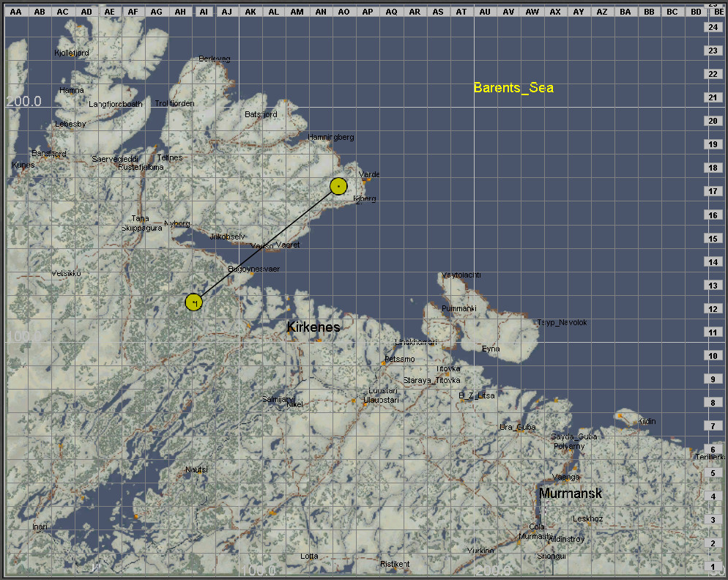The image size is (728, 580).
Task: Click the Bugoynes:vaer label
Action: (253, 269)
